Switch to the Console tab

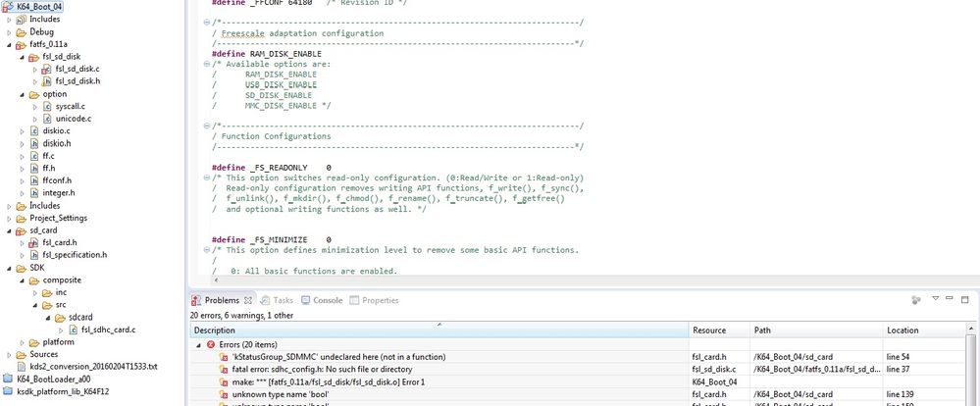point(322,300)
